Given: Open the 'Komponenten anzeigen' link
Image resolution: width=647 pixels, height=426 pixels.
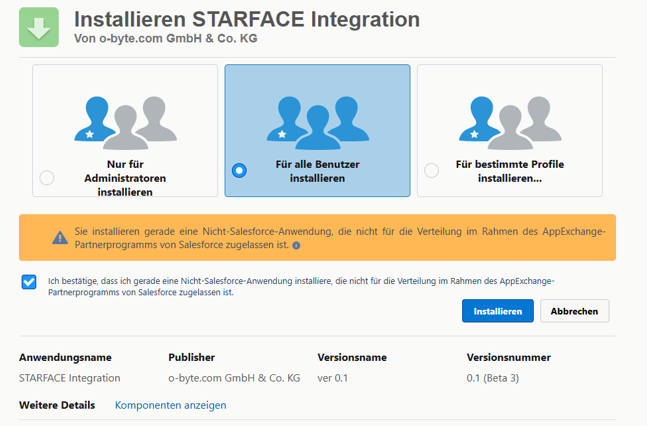Looking at the screenshot, I should click(170, 405).
